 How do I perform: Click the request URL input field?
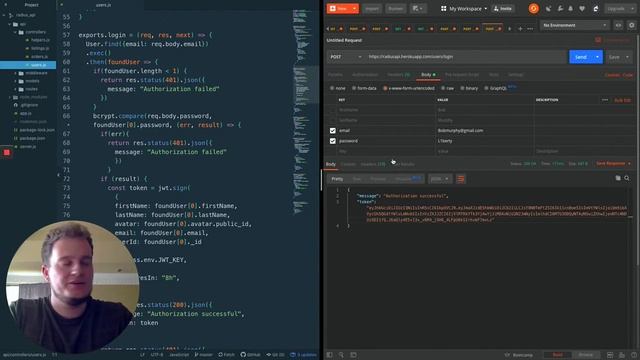(465, 57)
